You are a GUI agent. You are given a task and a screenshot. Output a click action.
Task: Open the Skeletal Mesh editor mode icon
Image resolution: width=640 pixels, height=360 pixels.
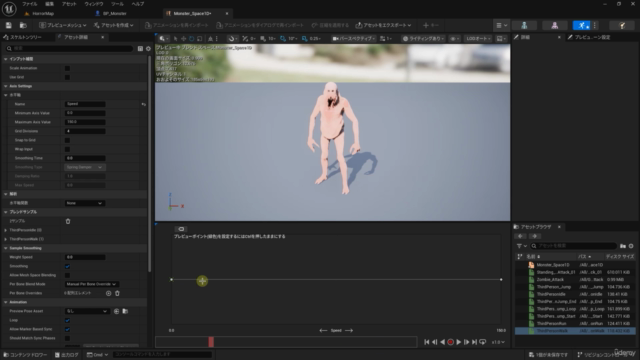(555, 25)
